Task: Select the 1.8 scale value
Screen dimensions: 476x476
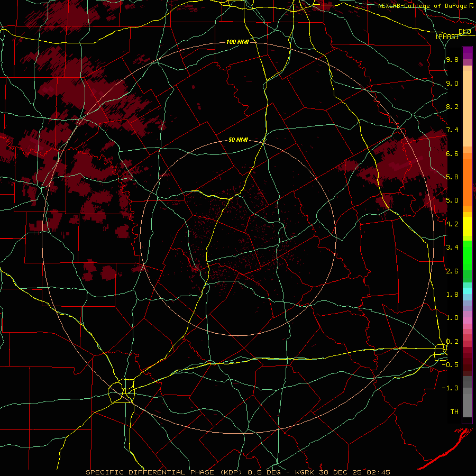Action: (452, 295)
